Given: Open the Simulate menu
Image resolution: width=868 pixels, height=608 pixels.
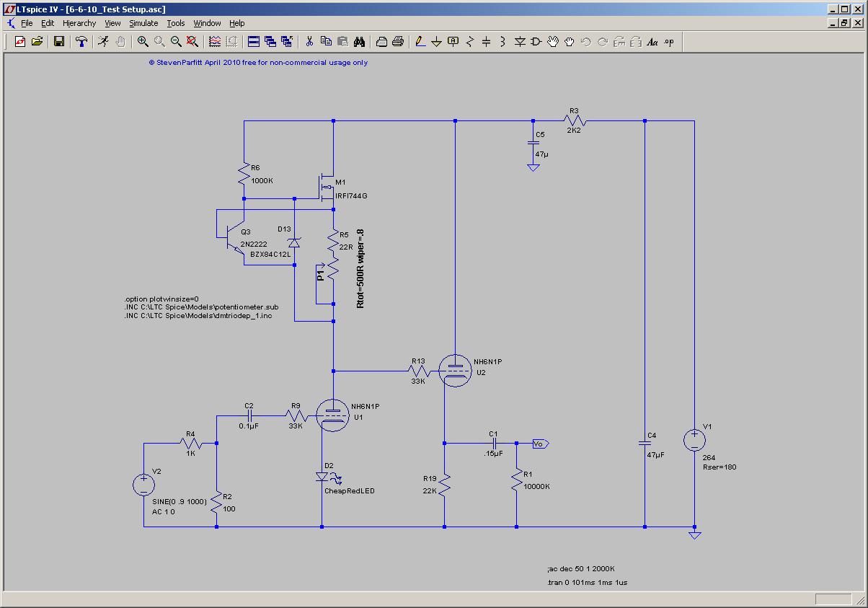Looking at the screenshot, I should coord(143,23).
